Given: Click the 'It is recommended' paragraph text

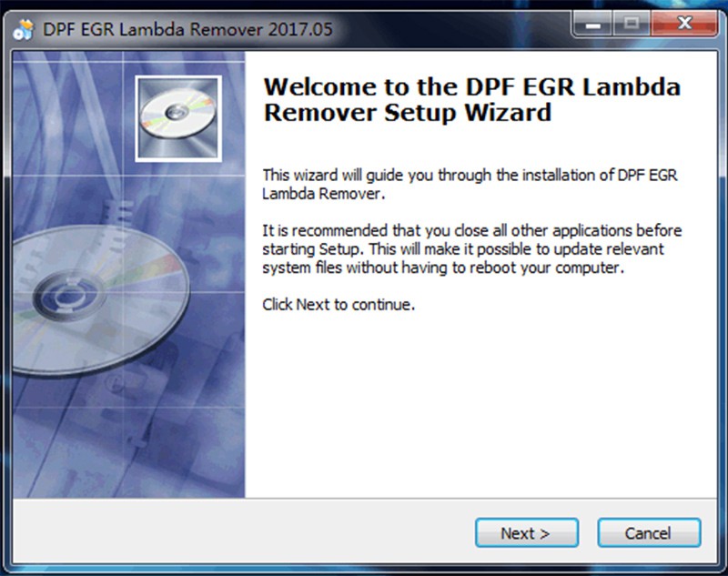Looking at the screenshot, I should click(x=471, y=248).
